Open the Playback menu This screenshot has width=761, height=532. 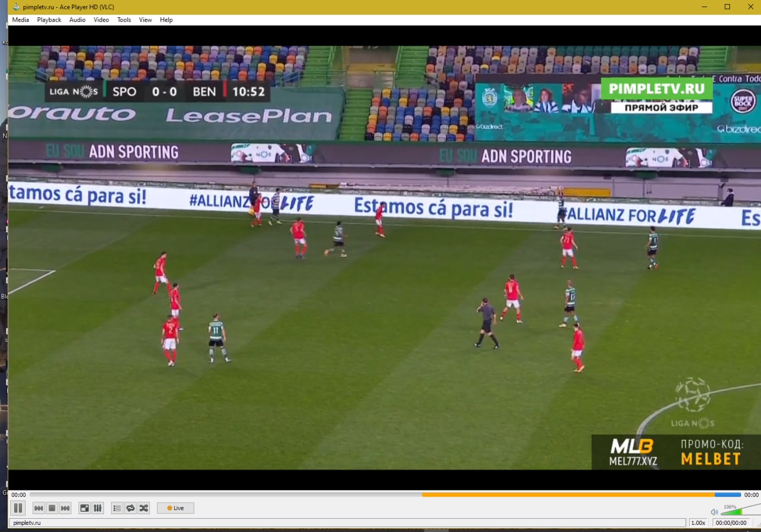pos(49,20)
